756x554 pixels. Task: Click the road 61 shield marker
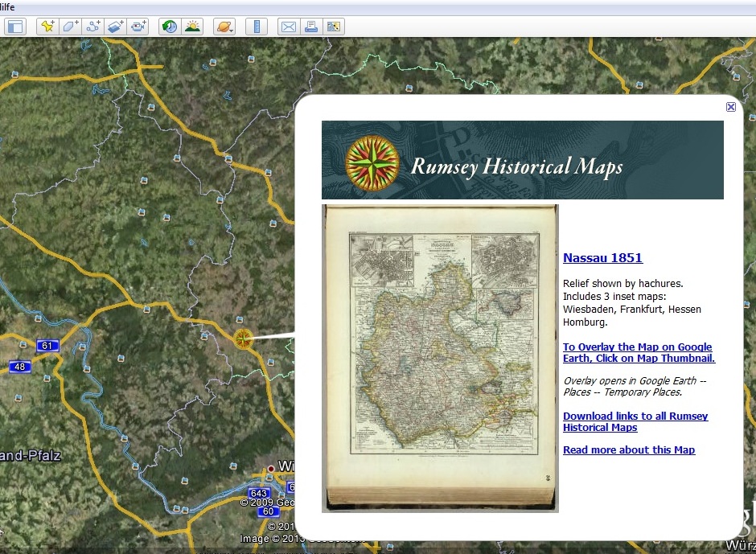point(47,346)
